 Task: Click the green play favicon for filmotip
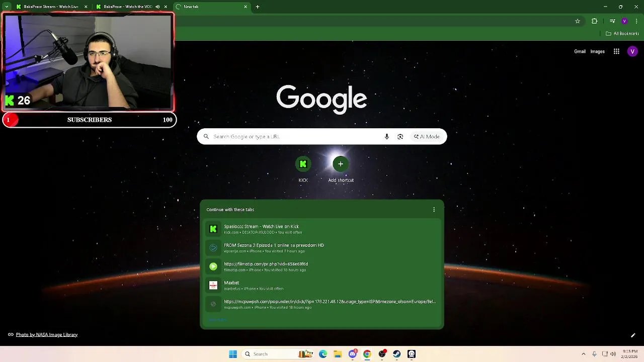point(213,266)
